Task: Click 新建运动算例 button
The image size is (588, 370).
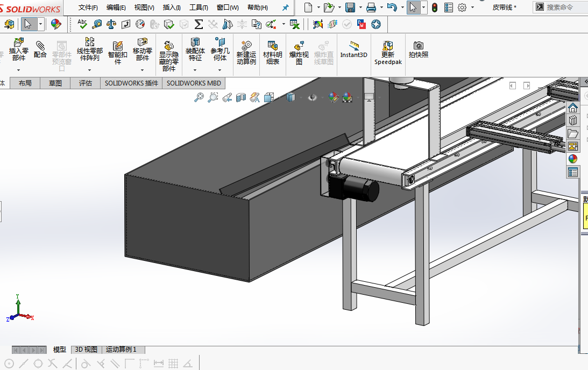Action: pyautogui.click(x=246, y=53)
